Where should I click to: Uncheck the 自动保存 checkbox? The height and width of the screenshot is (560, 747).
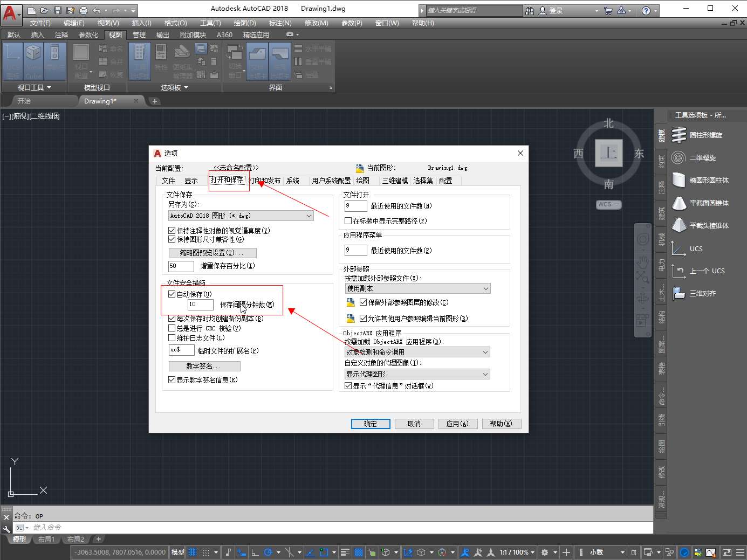pos(172,294)
